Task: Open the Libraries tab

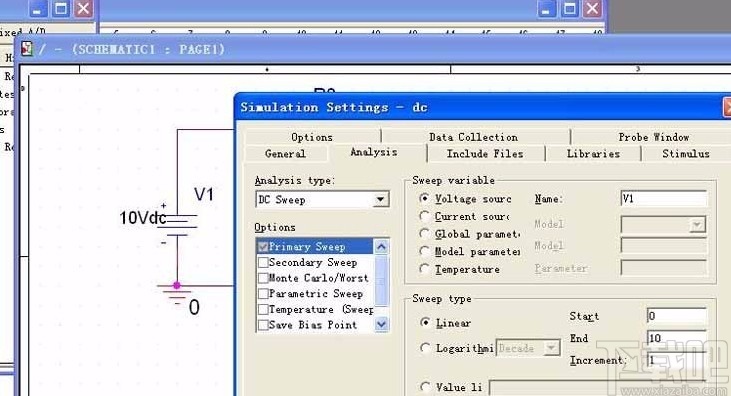Action: point(593,153)
